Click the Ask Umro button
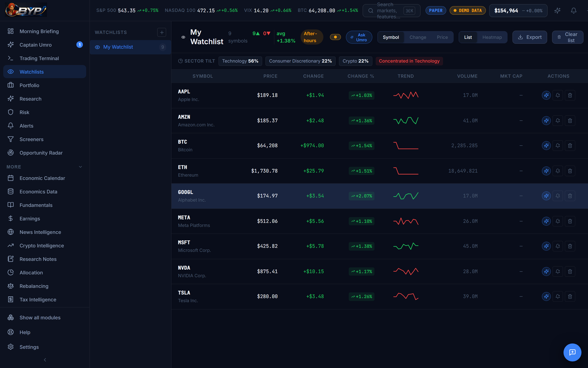The height and width of the screenshot is (368, 588). pos(359,37)
